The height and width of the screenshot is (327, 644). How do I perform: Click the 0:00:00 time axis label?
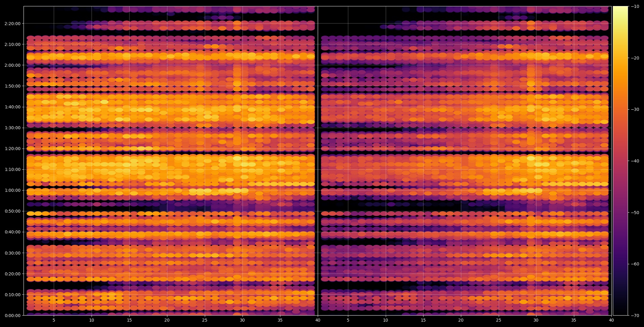(x=12, y=316)
